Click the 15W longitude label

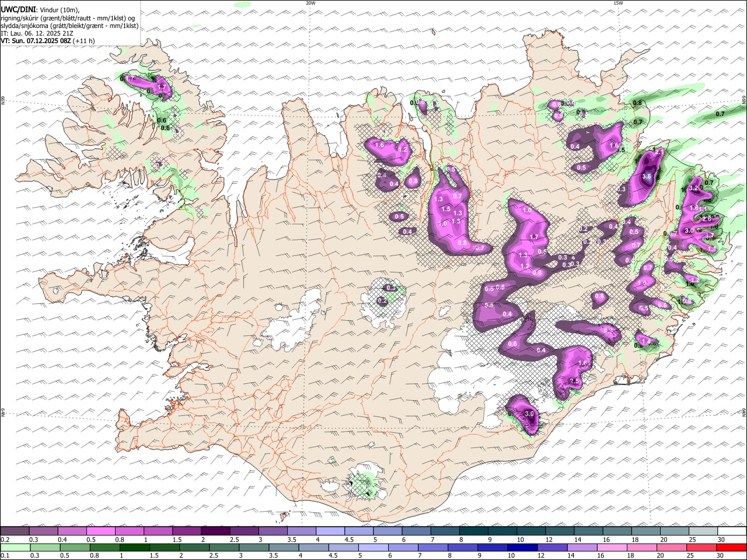618,3
